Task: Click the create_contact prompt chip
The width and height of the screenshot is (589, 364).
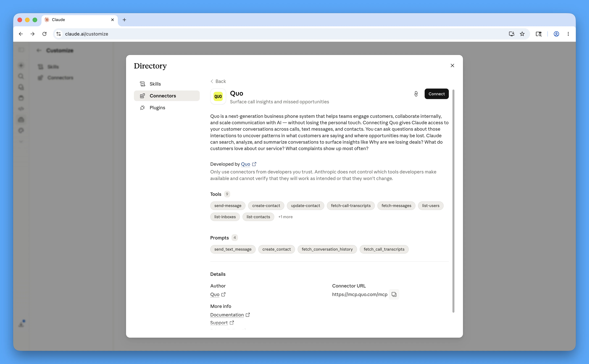Action: [276, 249]
